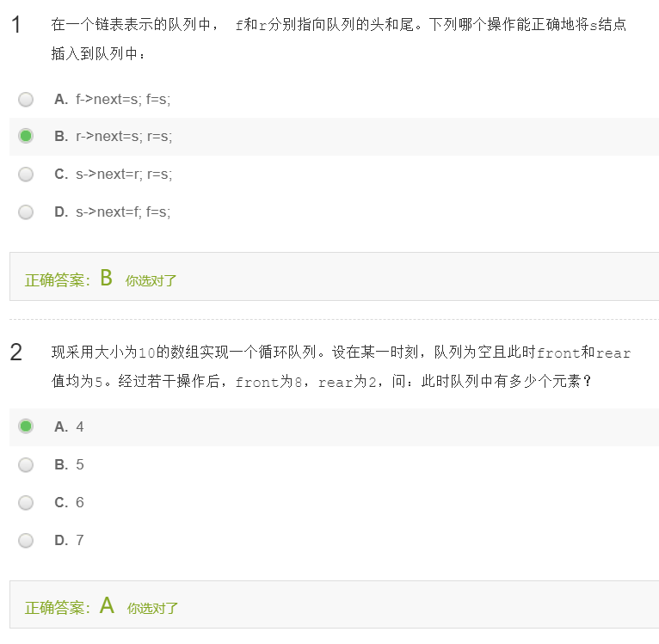Click answer value 6 in question 2
Screen dimensions: 659x644
coord(80,502)
